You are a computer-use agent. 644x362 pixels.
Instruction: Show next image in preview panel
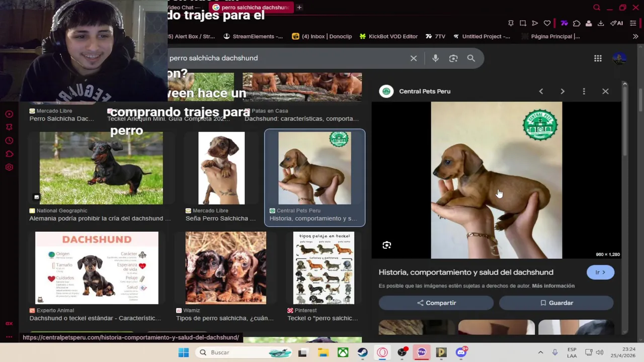point(562,92)
